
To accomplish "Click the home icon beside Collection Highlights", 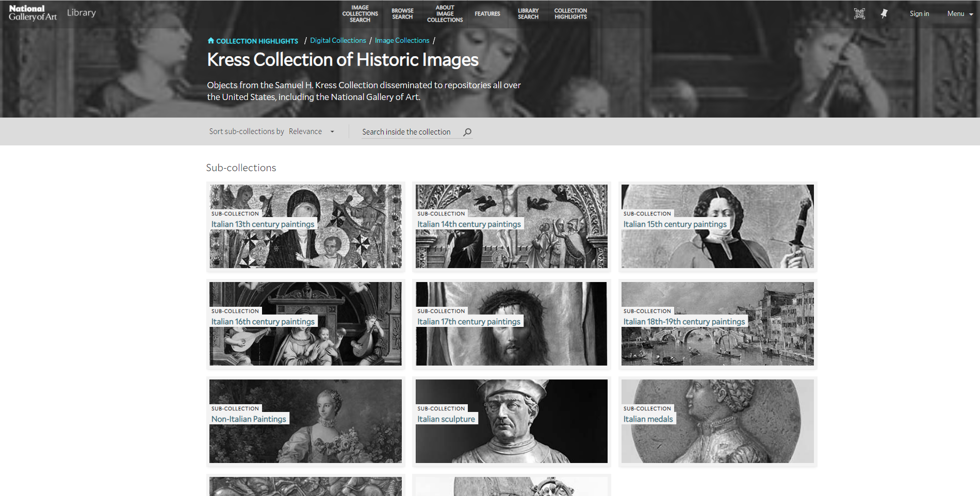I will tap(210, 41).
